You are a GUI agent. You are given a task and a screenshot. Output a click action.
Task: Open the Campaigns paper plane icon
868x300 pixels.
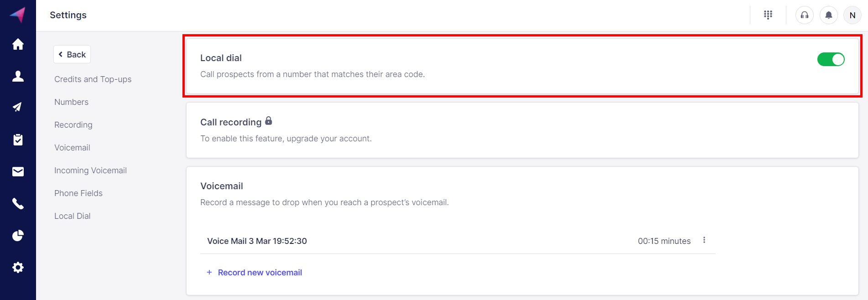click(18, 107)
